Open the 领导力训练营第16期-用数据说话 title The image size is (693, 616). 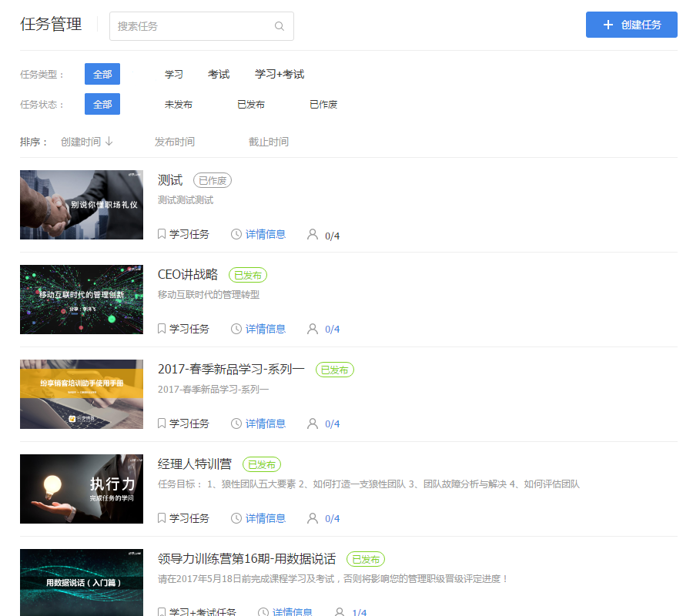click(x=246, y=558)
